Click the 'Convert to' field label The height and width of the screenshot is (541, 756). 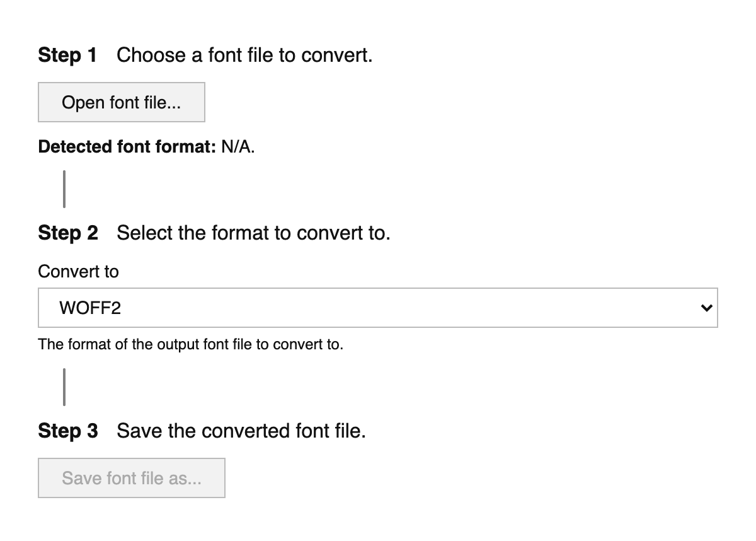pos(78,272)
